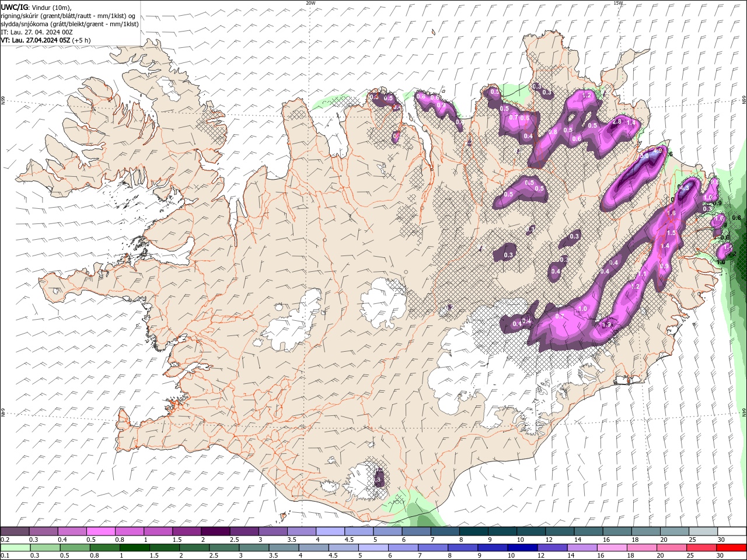Select the bright pink 0.5 snow legend swatch

point(101,531)
